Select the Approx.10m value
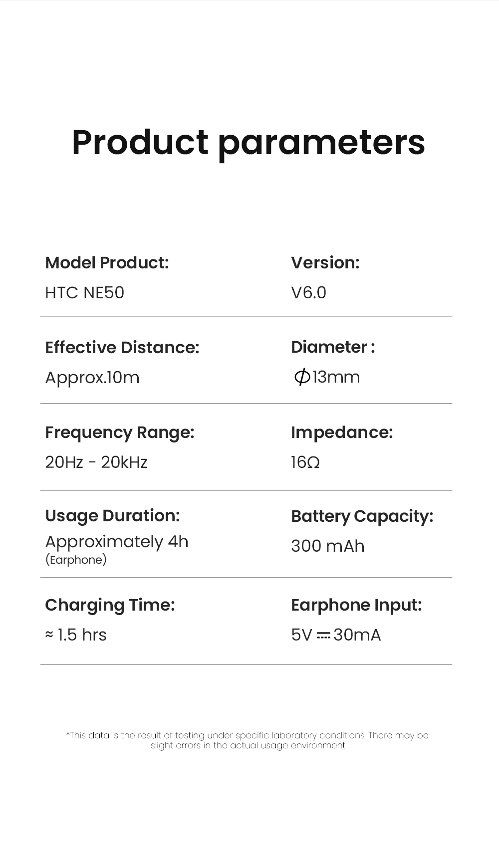The width and height of the screenshot is (499, 868). (x=92, y=378)
